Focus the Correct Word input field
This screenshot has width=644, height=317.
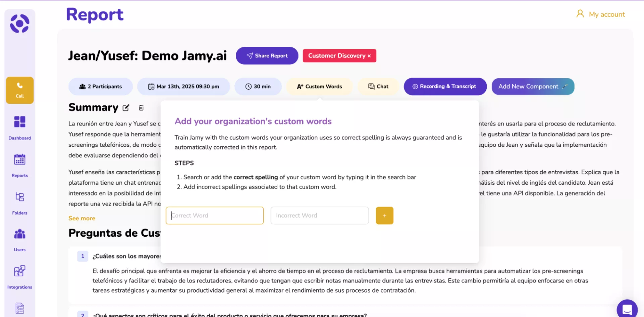coord(215,216)
